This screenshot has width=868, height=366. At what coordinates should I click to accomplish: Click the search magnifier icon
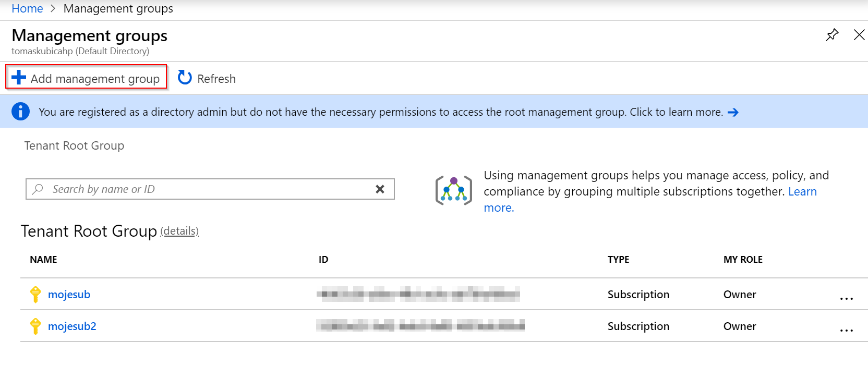(x=38, y=189)
